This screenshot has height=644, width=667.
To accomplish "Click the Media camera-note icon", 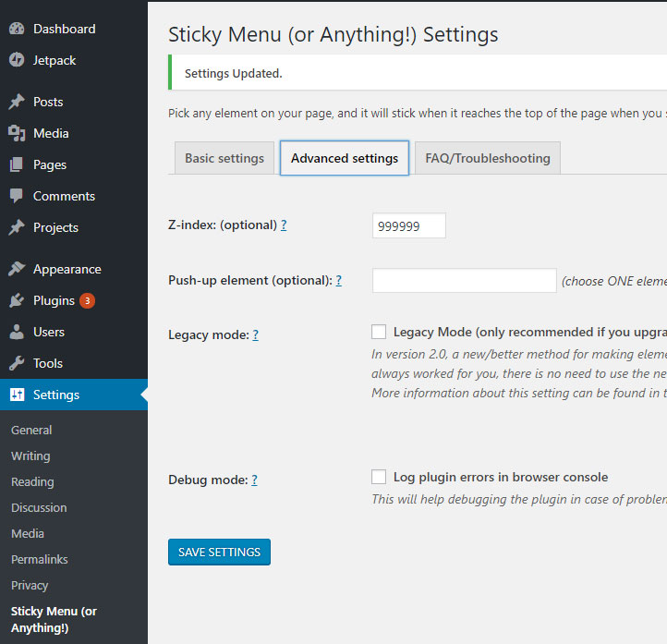I will click(x=17, y=133).
